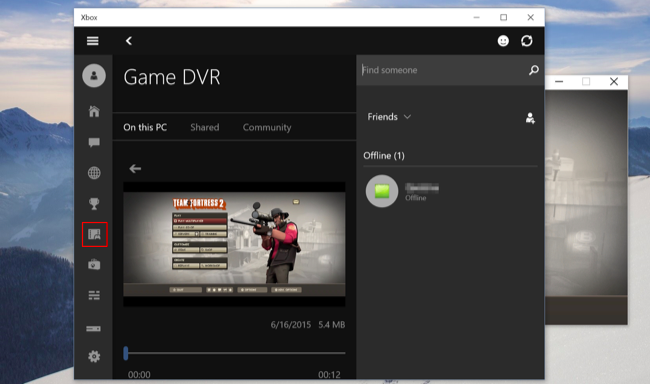Click the search magnifier icon
The image size is (650, 384).
[534, 70]
